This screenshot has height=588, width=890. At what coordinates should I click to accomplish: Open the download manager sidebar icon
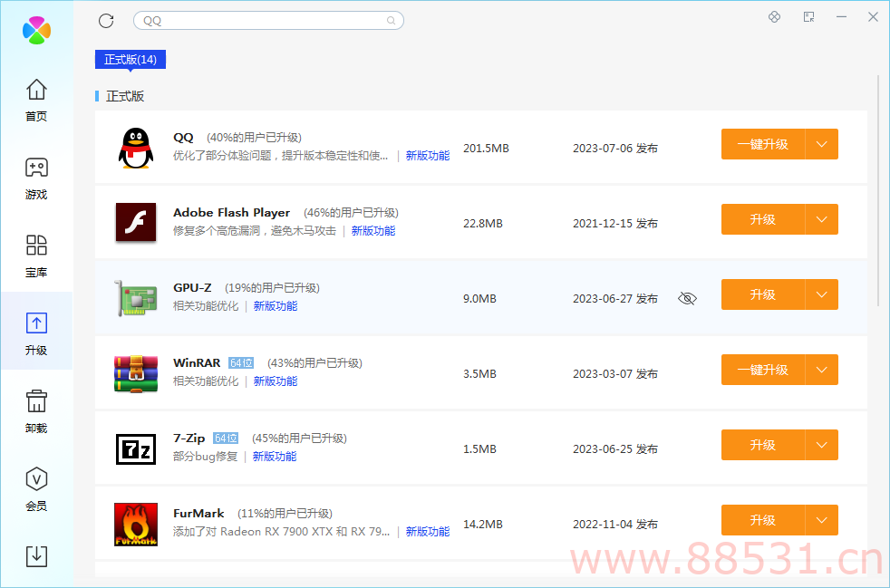(x=36, y=556)
